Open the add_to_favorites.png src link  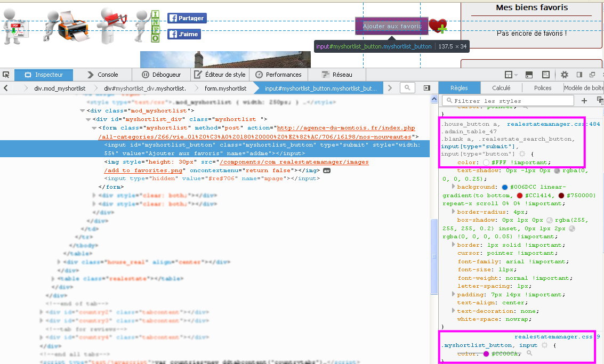[236, 166]
